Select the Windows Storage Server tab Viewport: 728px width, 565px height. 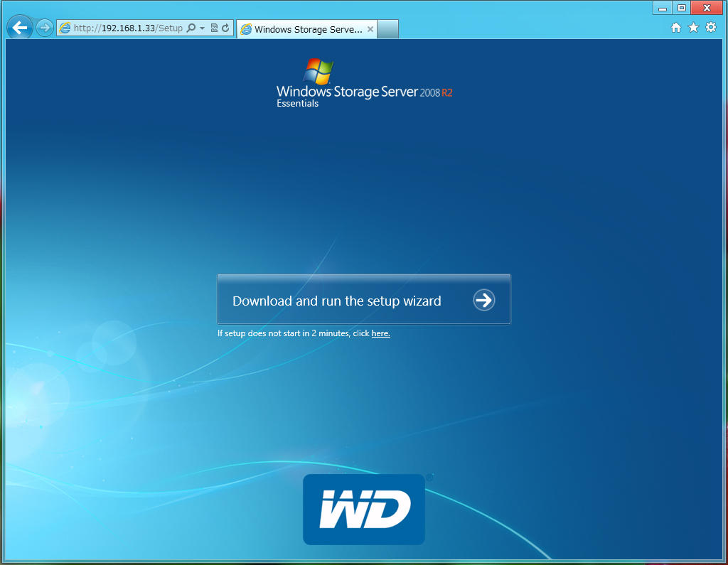[306, 29]
